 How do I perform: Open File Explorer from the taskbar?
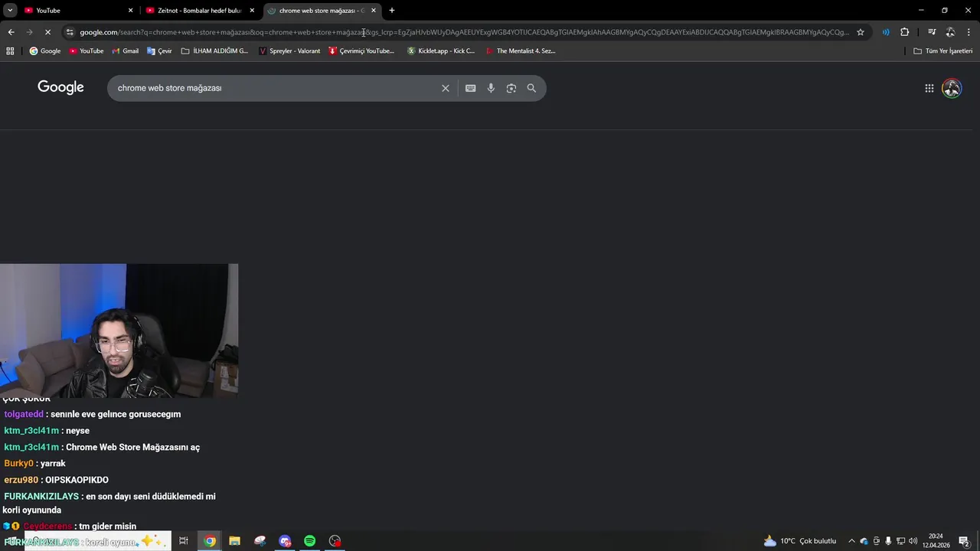pos(235,541)
